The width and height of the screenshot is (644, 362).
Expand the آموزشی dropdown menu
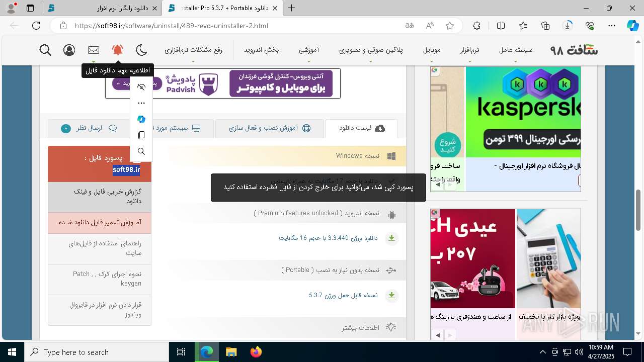(x=308, y=50)
